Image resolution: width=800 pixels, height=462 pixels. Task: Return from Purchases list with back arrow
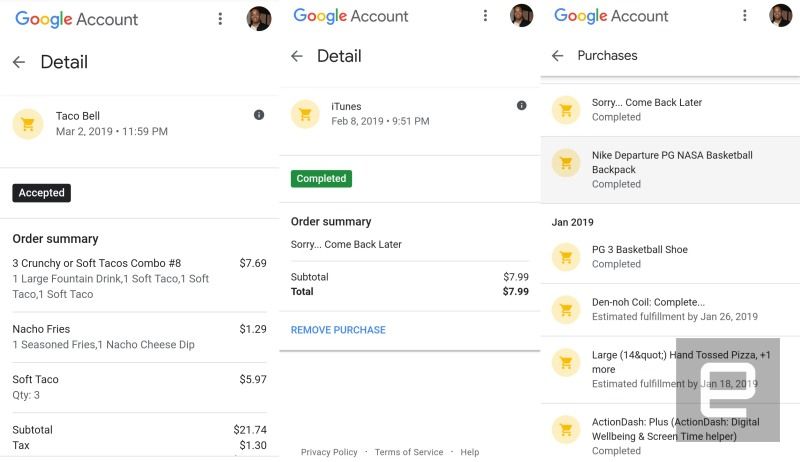(x=558, y=56)
